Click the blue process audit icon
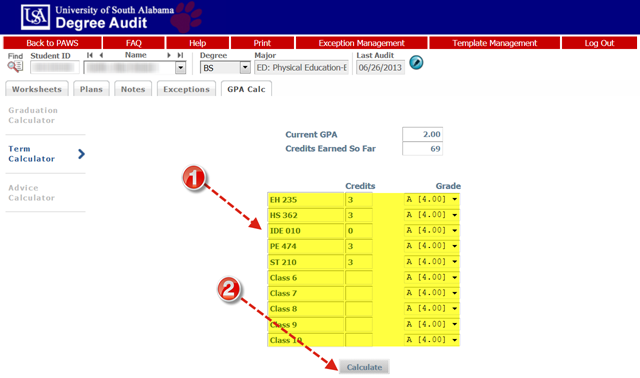 (416, 62)
